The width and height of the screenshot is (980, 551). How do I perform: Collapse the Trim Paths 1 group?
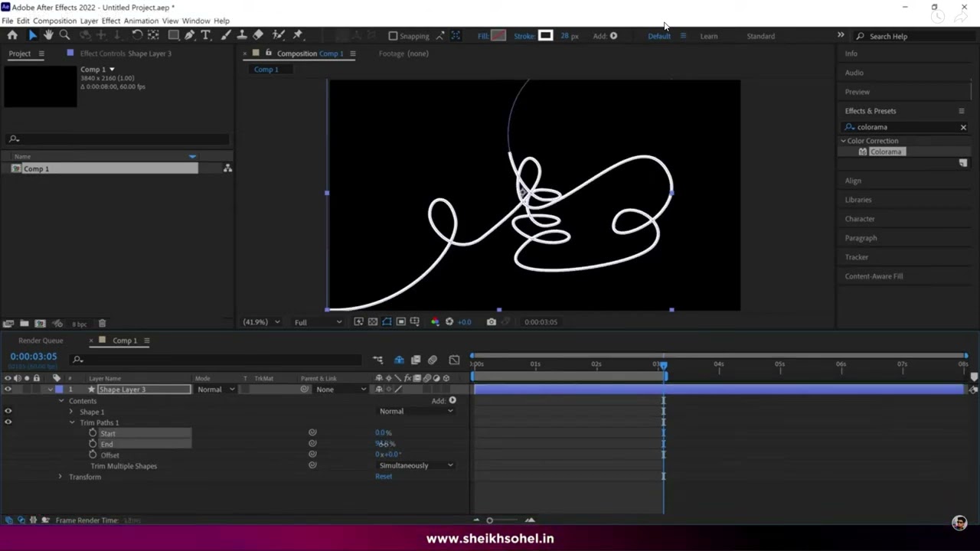(71, 422)
